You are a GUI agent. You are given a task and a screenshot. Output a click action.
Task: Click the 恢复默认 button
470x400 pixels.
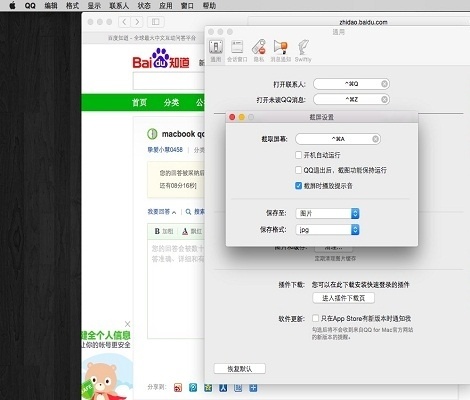(x=240, y=369)
